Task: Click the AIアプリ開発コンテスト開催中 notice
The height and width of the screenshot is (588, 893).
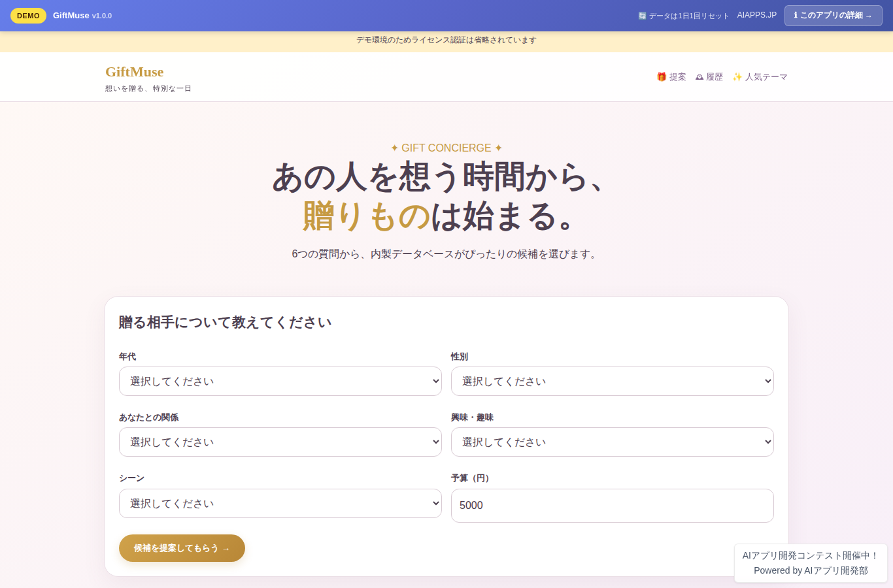Action: tap(811, 555)
